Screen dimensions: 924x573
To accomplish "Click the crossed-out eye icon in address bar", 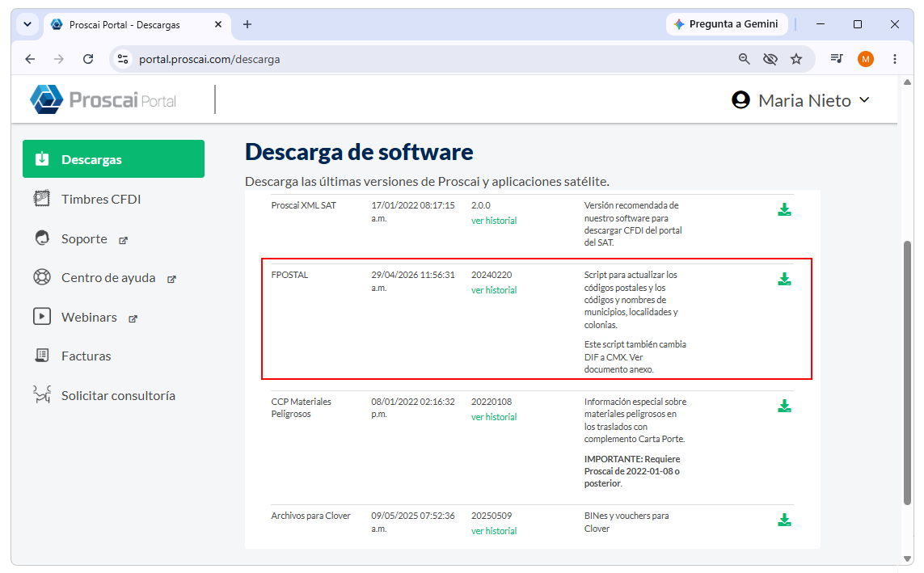I will coord(770,59).
